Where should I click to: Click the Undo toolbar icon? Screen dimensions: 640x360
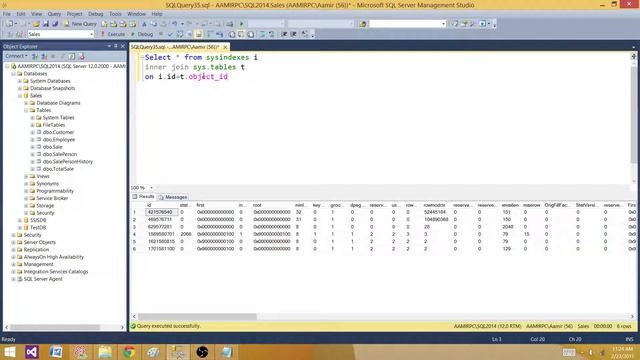click(x=175, y=24)
